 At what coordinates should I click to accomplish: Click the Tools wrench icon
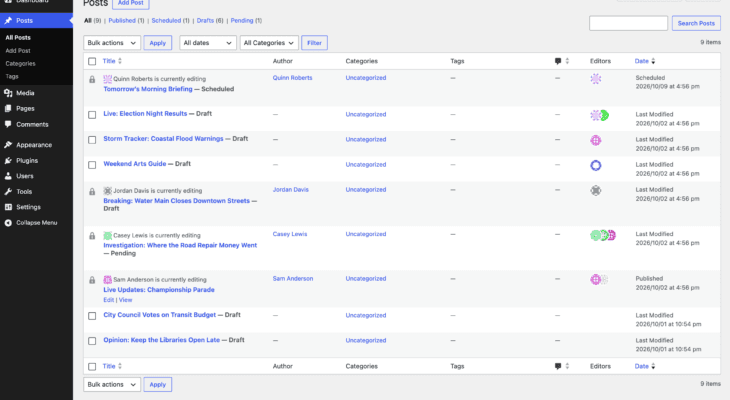pyautogui.click(x=8, y=191)
